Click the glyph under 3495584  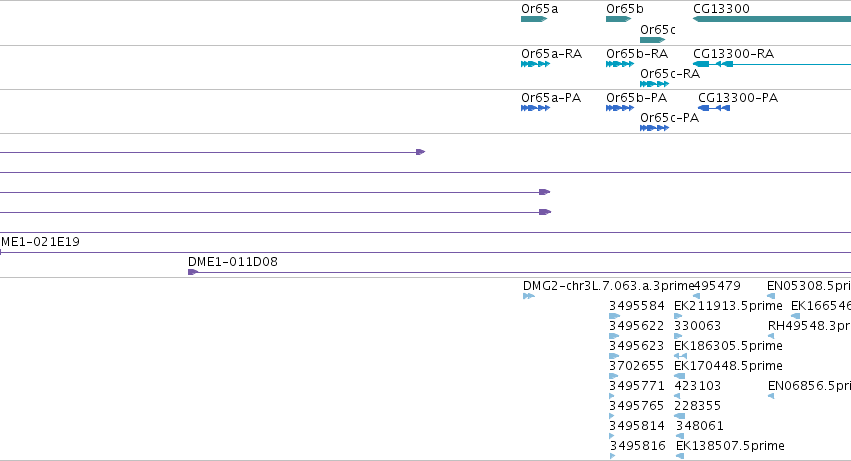click(x=614, y=316)
